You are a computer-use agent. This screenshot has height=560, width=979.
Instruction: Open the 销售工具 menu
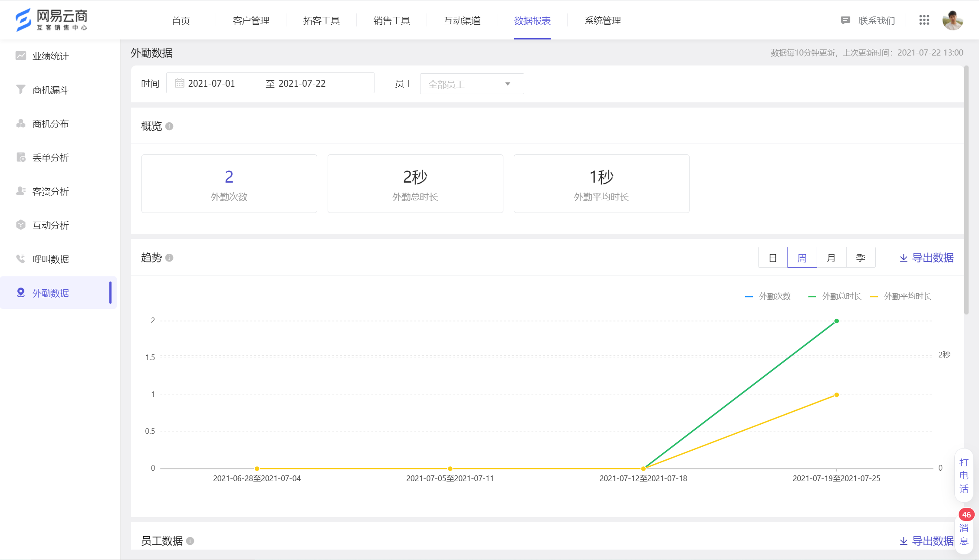(392, 20)
